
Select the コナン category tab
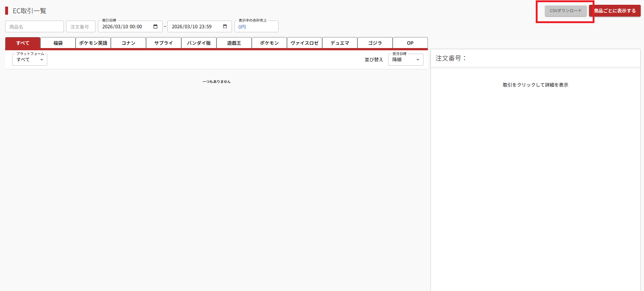128,43
